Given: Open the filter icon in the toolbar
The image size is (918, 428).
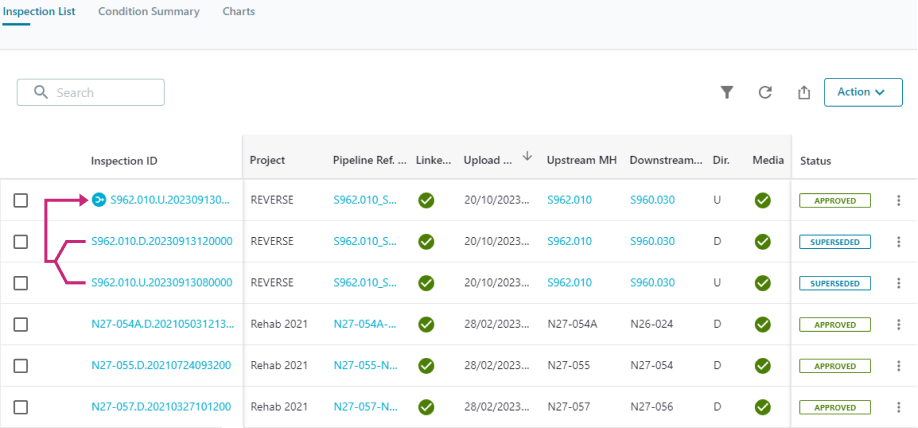Looking at the screenshot, I should pos(727,92).
